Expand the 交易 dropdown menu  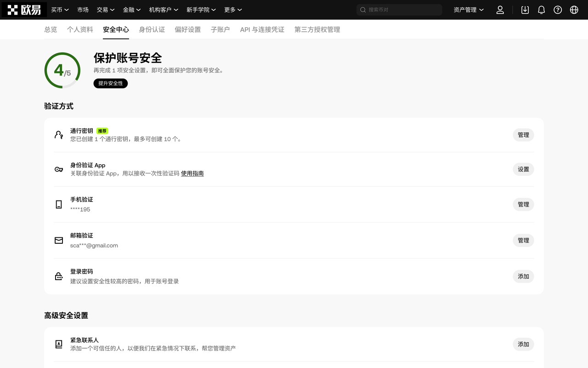pos(106,10)
